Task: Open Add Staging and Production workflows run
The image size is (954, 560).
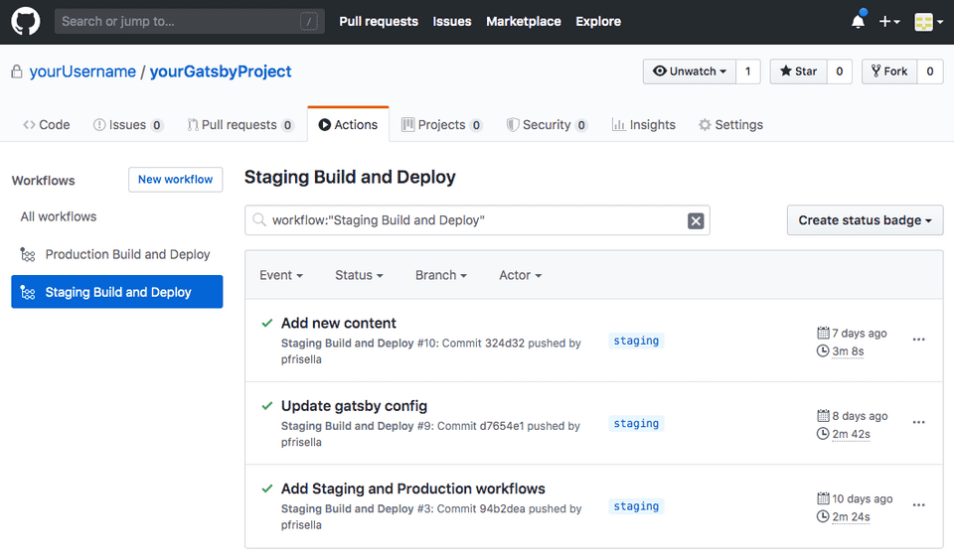Action: click(x=413, y=489)
